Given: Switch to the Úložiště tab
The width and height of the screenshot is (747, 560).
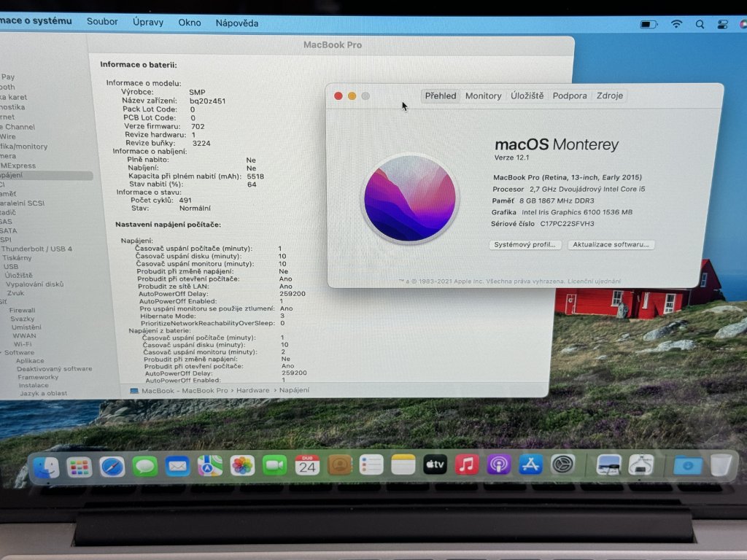Looking at the screenshot, I should point(527,96).
